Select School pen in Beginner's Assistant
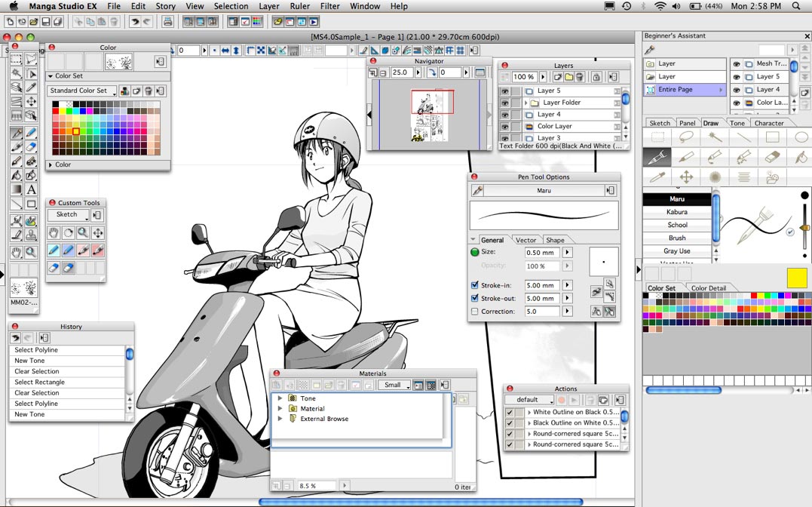 (677, 225)
